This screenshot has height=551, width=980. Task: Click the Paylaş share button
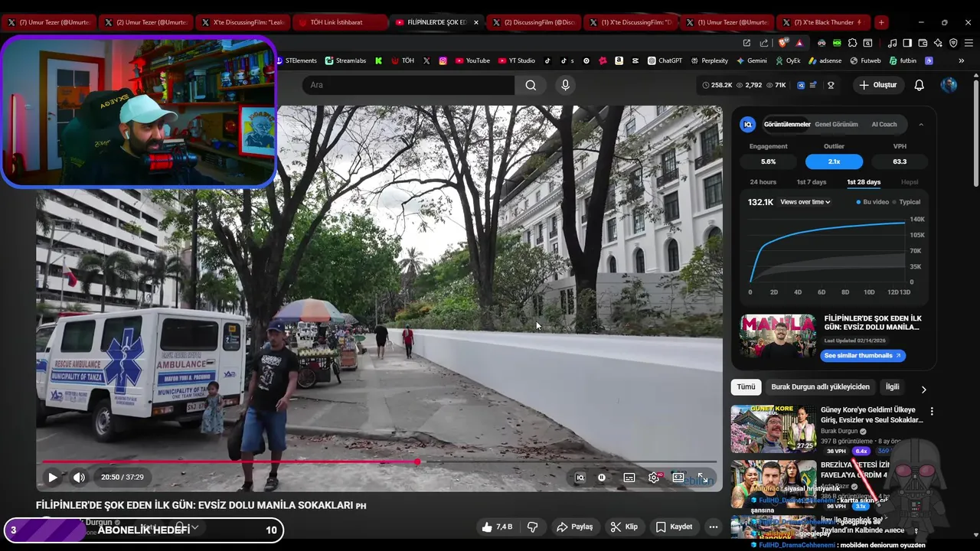(x=575, y=527)
